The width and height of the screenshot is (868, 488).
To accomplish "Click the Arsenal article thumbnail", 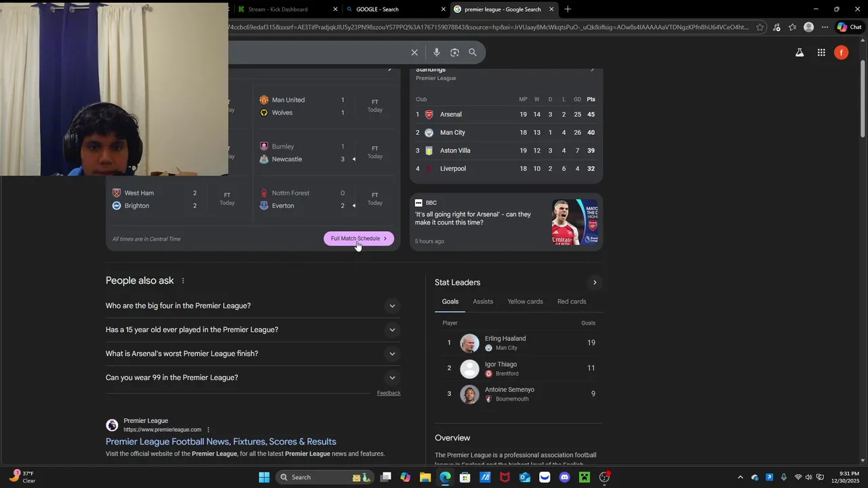I will 575,222.
